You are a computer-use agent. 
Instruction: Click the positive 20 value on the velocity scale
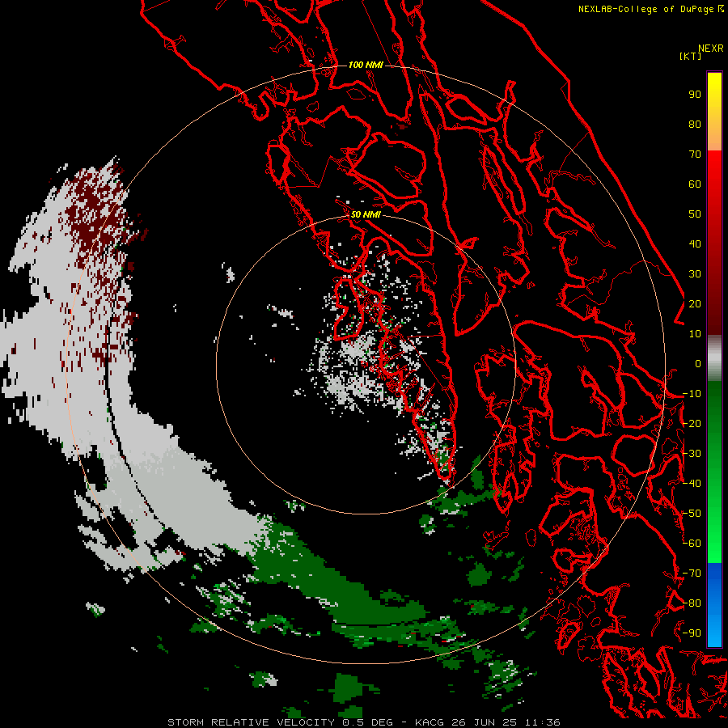tap(695, 304)
